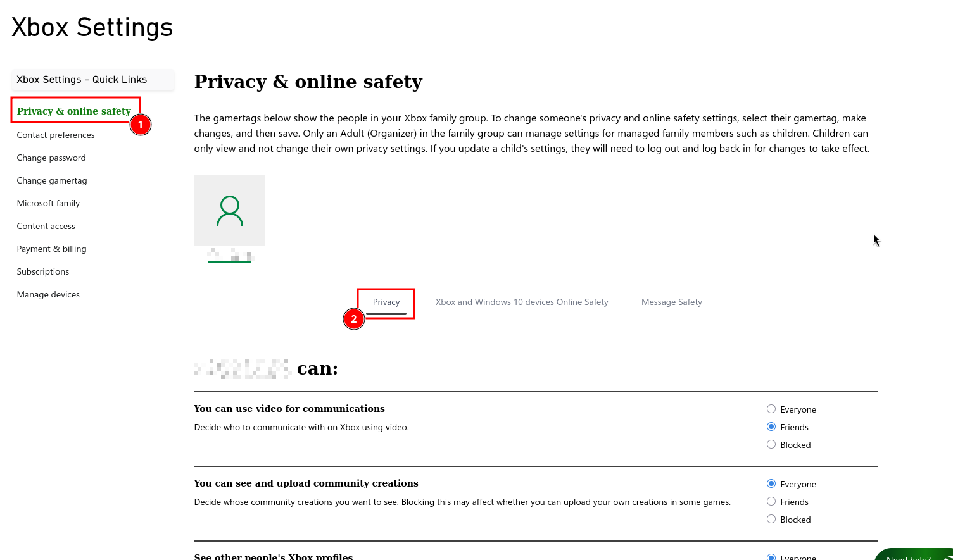Image resolution: width=953 pixels, height=560 pixels.
Task: Open the Message Safety tab
Action: click(x=672, y=302)
